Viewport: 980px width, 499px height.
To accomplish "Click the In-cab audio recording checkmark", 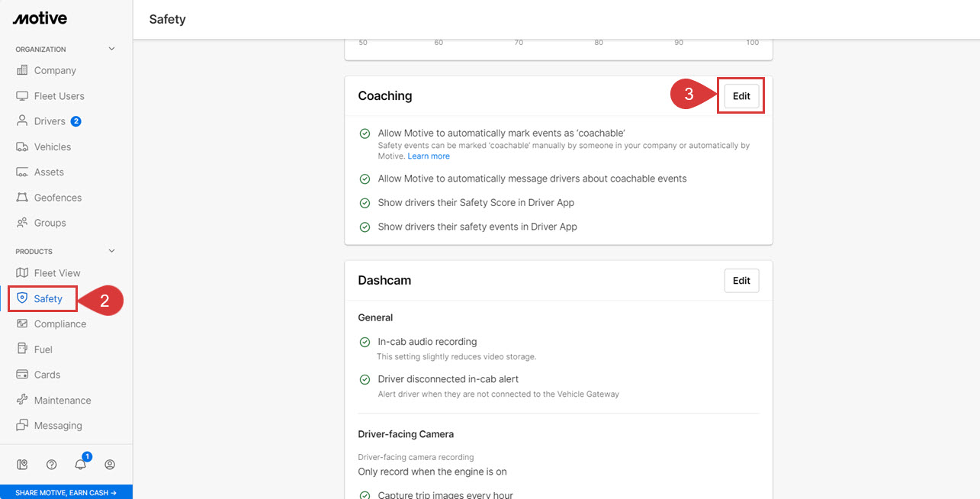I will click(365, 342).
